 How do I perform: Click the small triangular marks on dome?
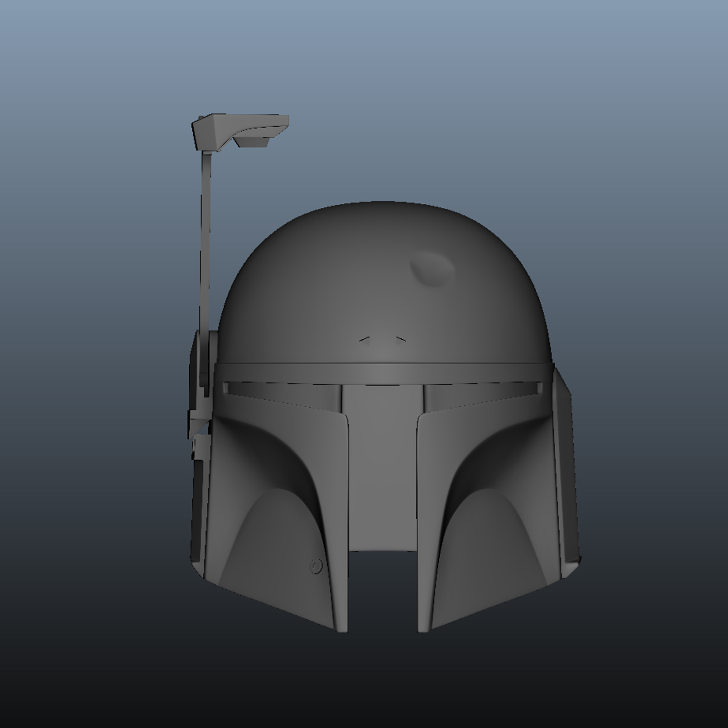point(382,341)
